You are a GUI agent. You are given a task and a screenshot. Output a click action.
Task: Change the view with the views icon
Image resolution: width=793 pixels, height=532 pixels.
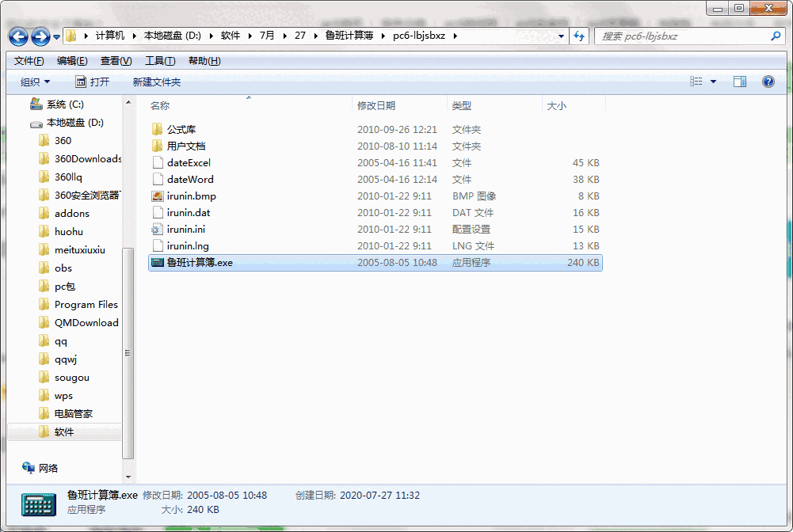coord(694,82)
